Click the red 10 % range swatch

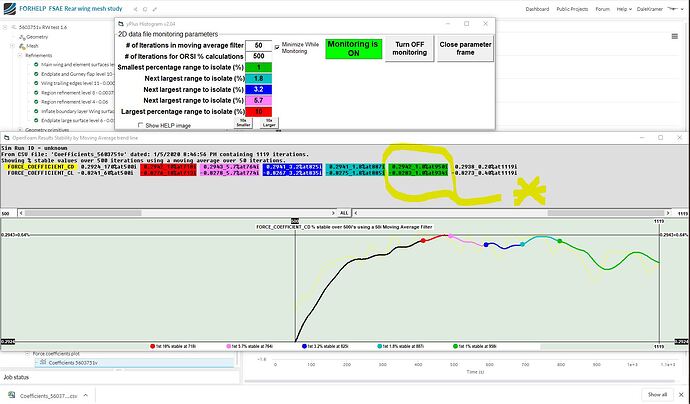[258, 112]
